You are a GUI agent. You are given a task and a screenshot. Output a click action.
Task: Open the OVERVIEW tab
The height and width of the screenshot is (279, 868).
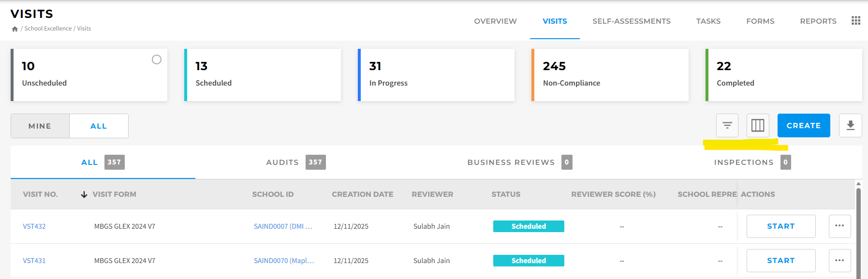495,21
